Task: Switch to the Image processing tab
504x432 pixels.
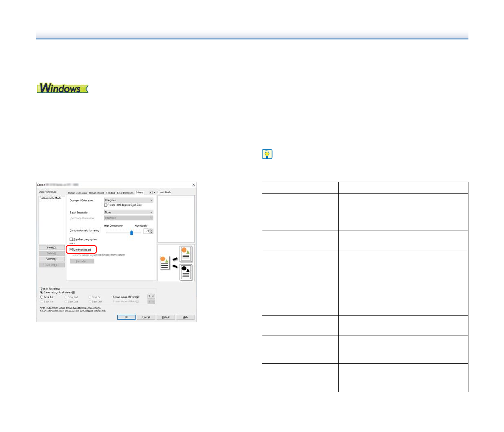Action: coord(78,193)
